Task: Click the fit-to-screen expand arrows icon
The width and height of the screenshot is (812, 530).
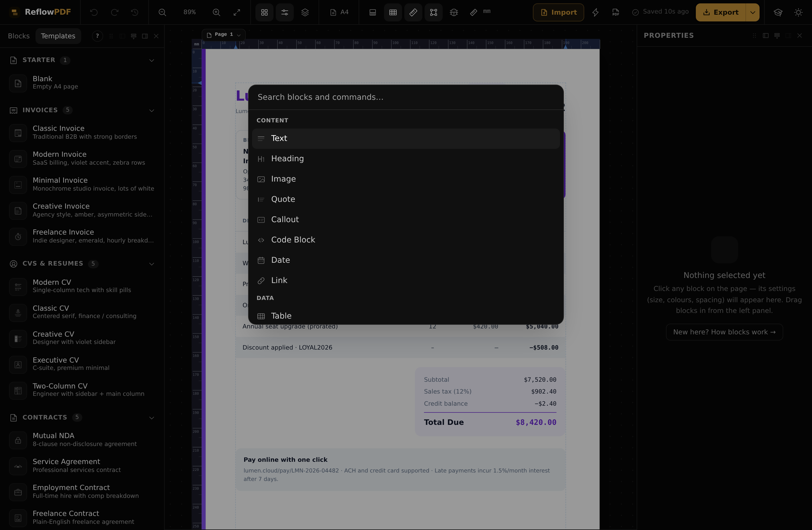Action: click(x=237, y=12)
